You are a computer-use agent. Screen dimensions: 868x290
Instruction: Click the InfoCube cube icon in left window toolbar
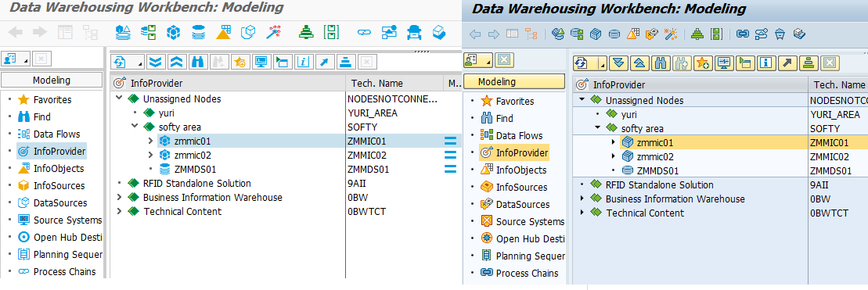[174, 33]
